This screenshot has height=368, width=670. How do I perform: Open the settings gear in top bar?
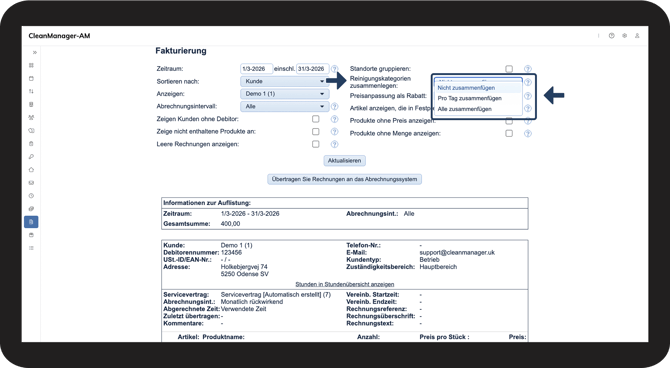pyautogui.click(x=624, y=36)
